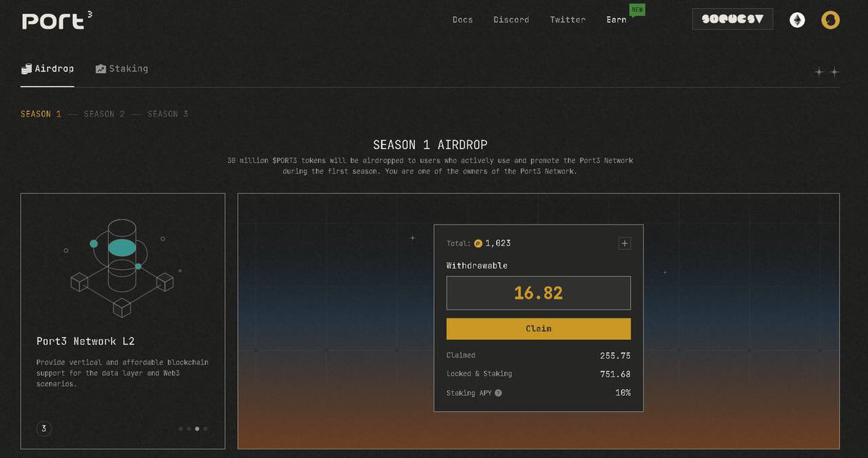Go to first carousel slide dot
868x458 pixels.
(x=181, y=428)
